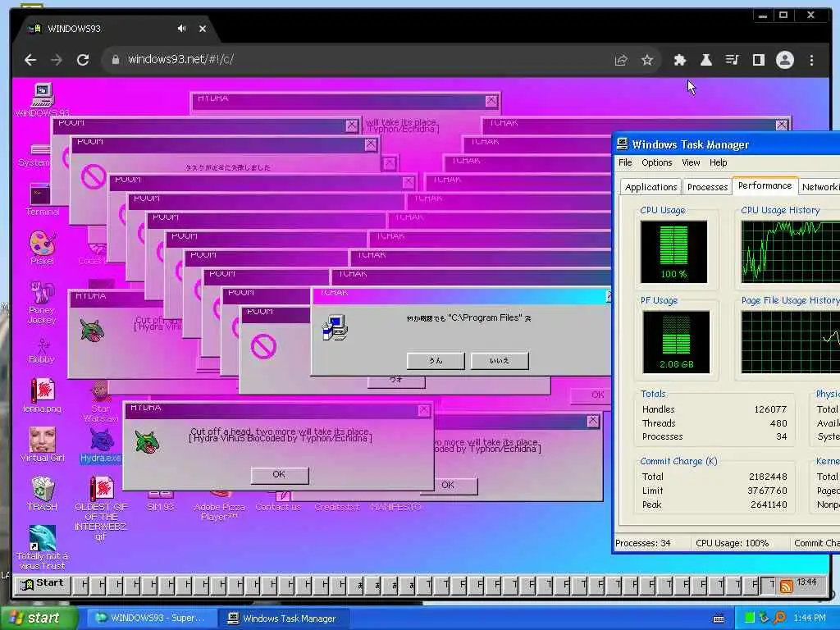840x630 pixels.
Task: Click the CPU Usage 100% gauge
Action: pos(674,252)
